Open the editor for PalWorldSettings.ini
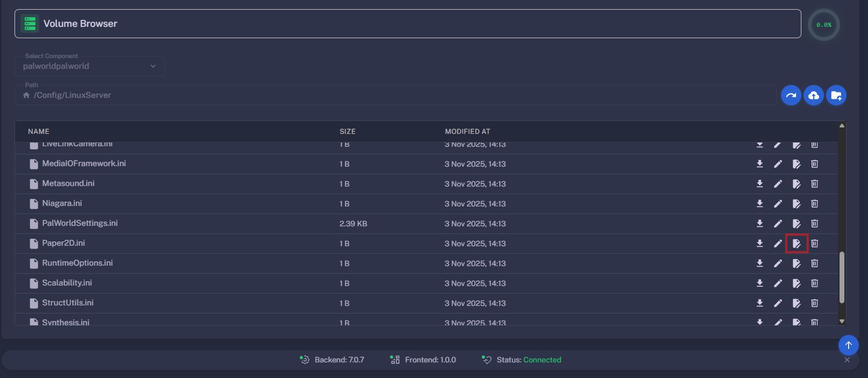 coord(797,224)
